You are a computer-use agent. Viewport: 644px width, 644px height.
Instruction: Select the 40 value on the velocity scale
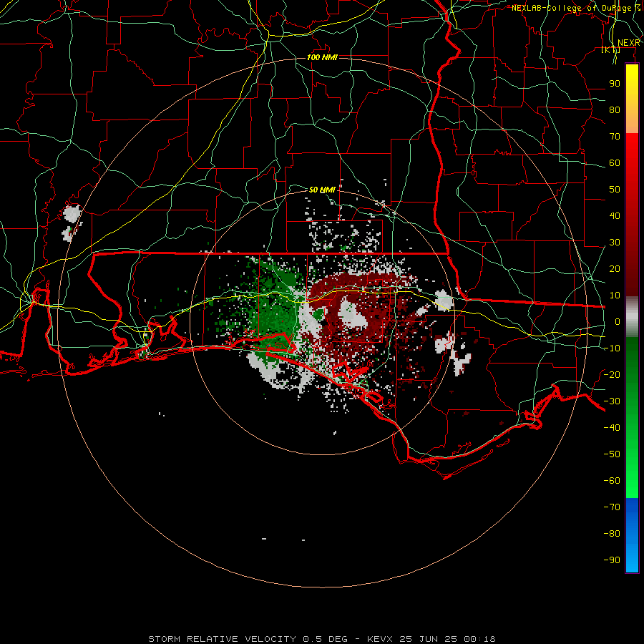coord(615,215)
